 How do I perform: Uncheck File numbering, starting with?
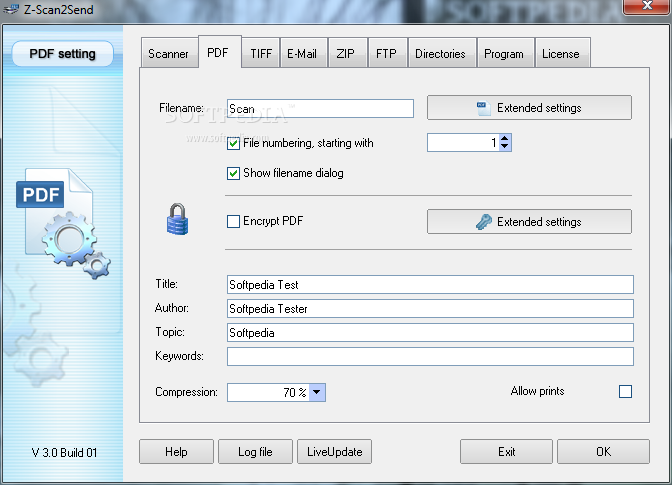tap(233, 143)
